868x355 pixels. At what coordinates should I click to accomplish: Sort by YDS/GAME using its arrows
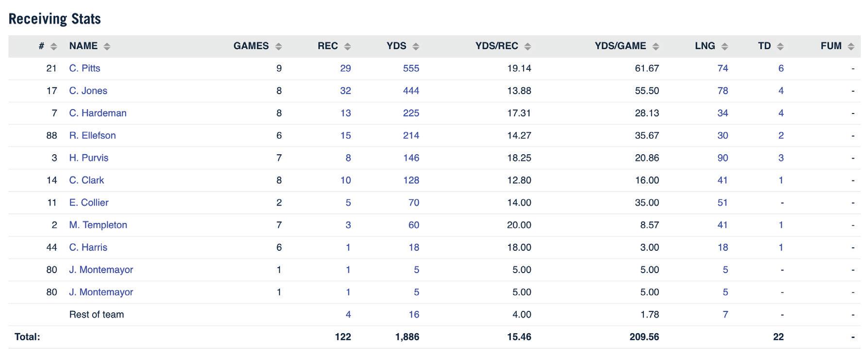(x=655, y=47)
